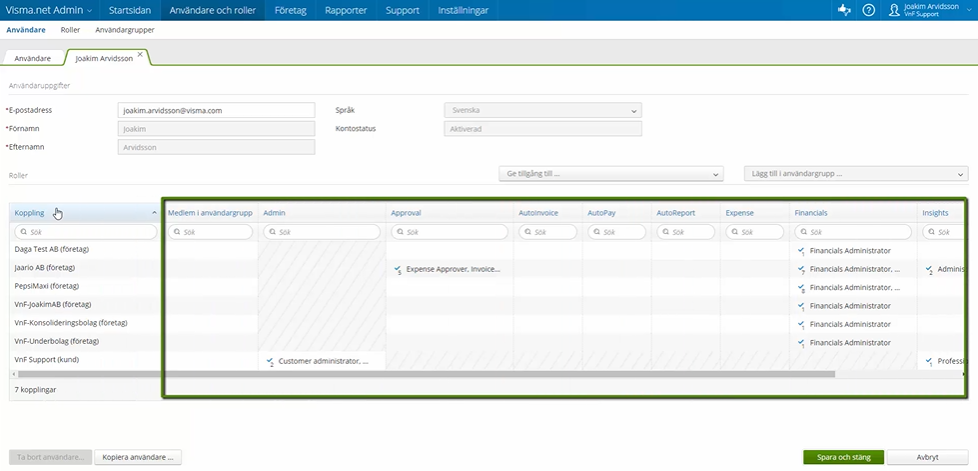Screen dimensions: 978x471
Task: Open the Språk dropdown
Action: (543, 110)
